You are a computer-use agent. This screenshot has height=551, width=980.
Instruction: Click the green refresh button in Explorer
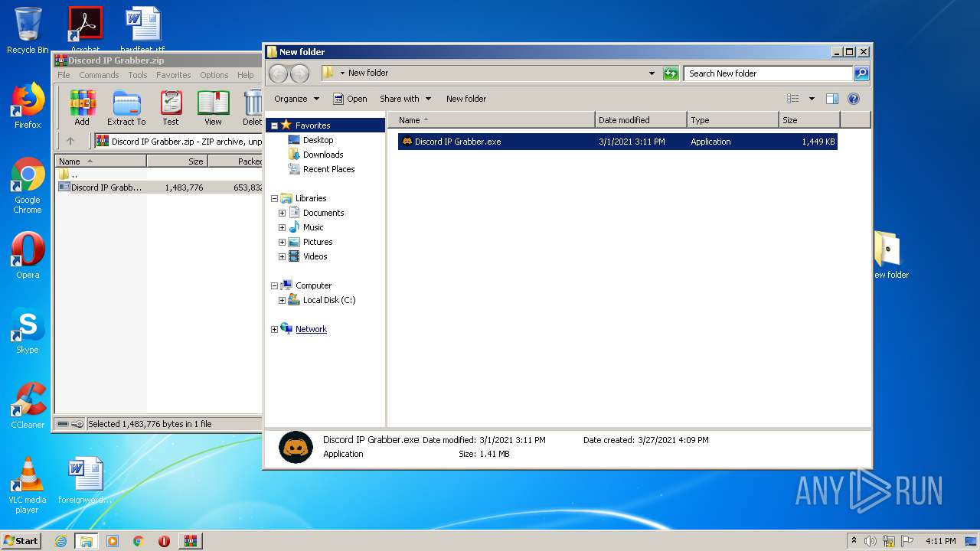pyautogui.click(x=671, y=73)
